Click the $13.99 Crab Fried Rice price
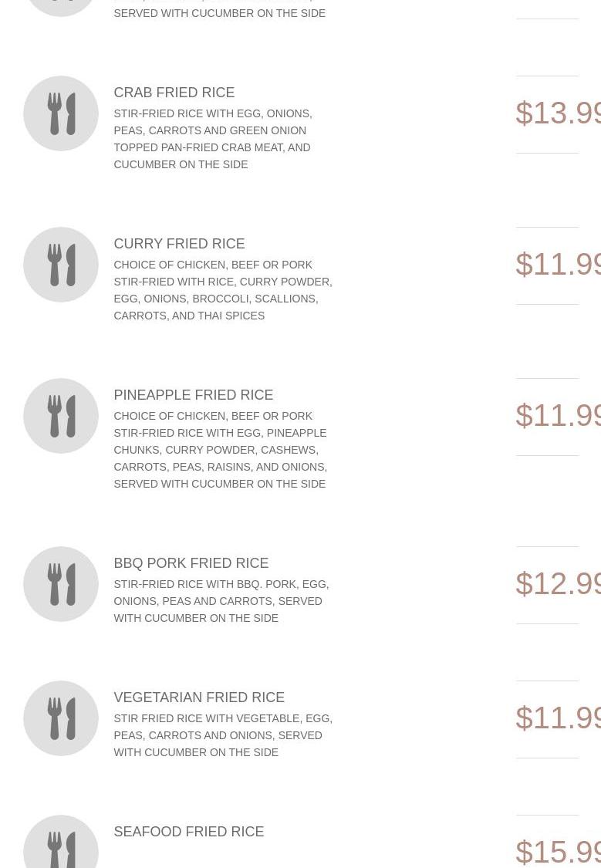The image size is (601, 868). click(558, 113)
